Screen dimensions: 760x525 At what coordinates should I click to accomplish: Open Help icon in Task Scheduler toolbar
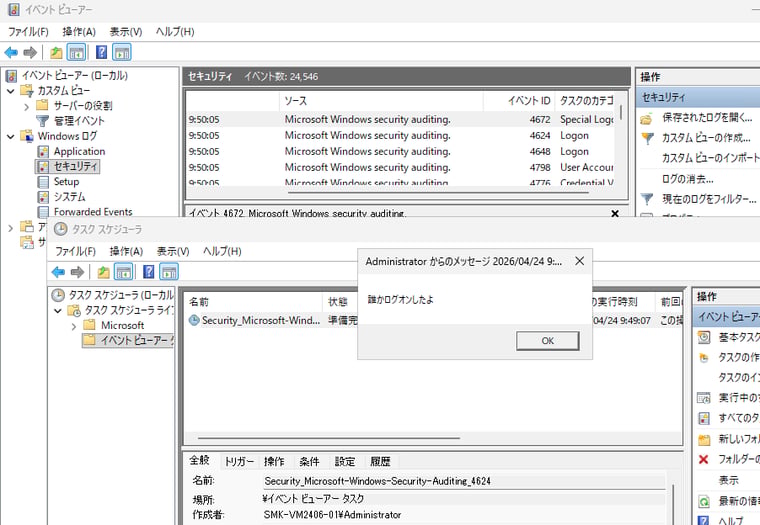(148, 272)
